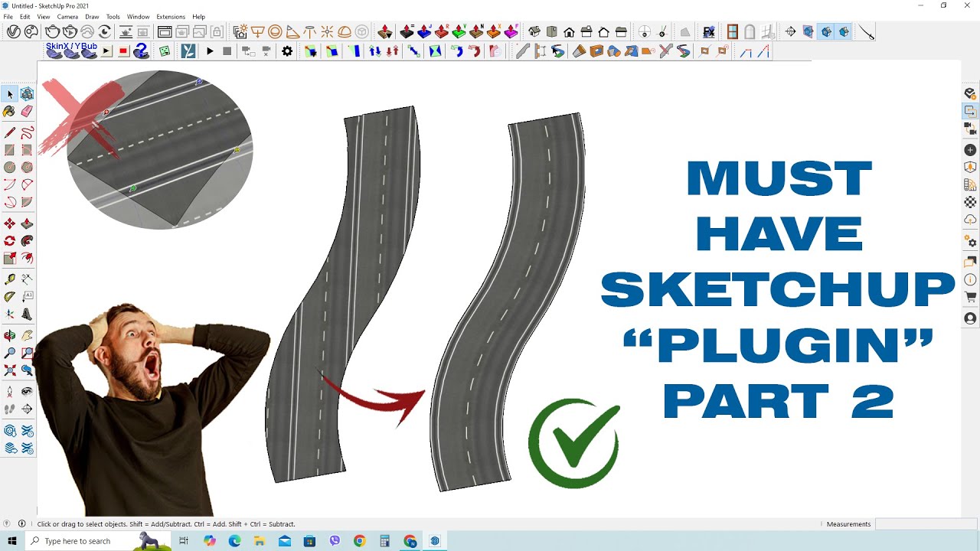Image resolution: width=980 pixels, height=551 pixels.
Task: Open File Explorer from taskbar
Action: coord(260,541)
